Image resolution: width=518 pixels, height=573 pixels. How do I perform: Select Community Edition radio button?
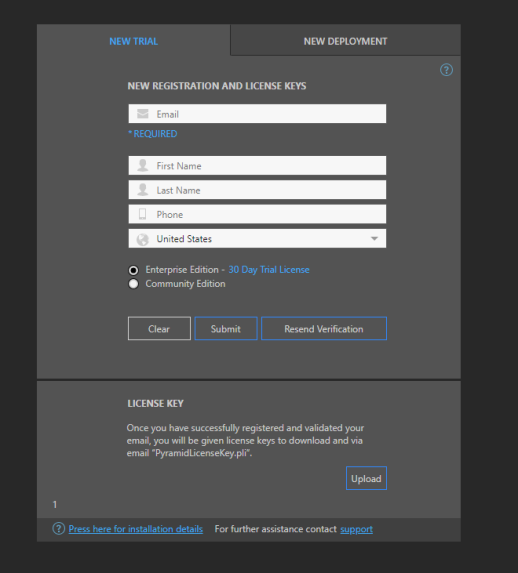(x=133, y=284)
